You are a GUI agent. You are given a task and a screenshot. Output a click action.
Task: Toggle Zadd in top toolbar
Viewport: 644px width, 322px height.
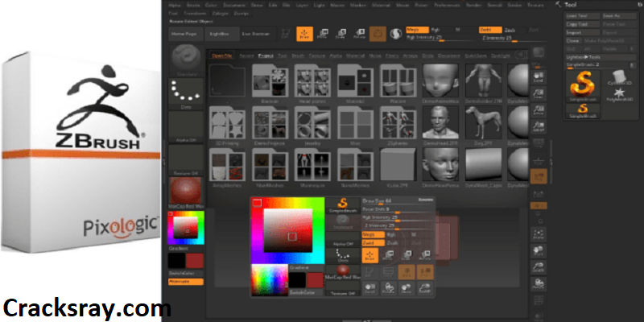tap(490, 30)
